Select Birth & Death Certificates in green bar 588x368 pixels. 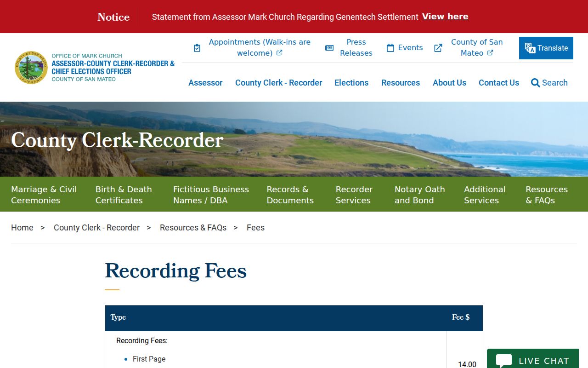coord(124,195)
